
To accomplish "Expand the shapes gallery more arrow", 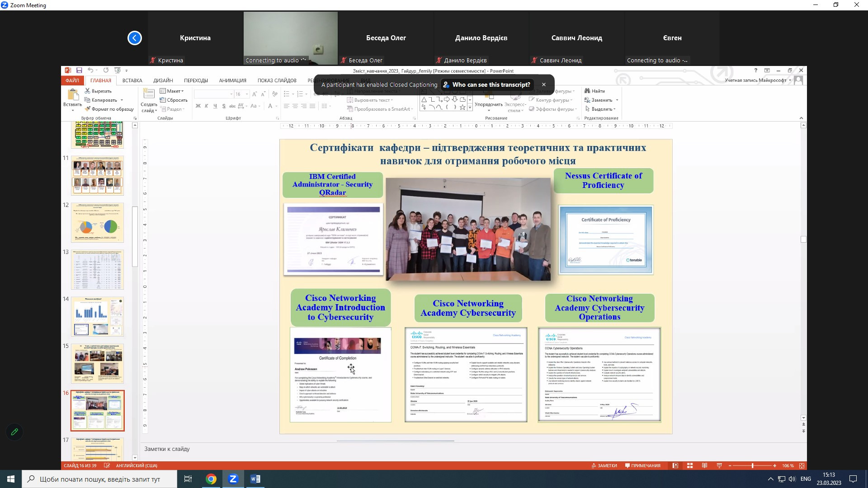I will click(x=470, y=108).
